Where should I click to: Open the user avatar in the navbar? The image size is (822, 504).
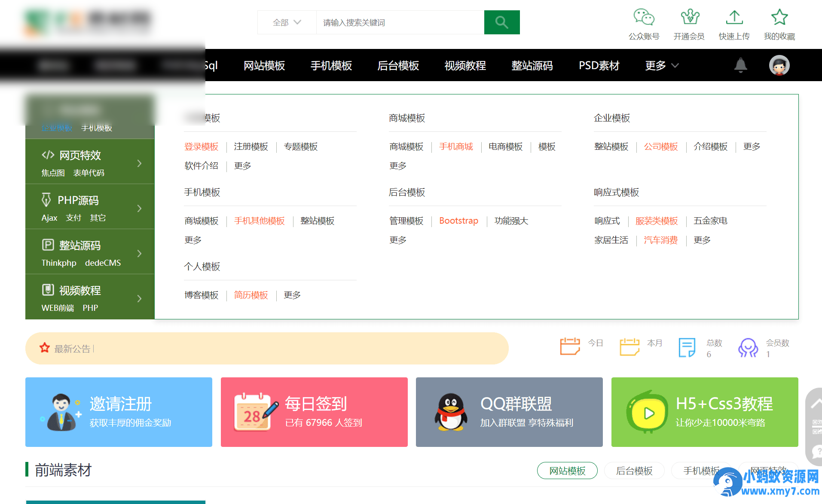point(779,65)
